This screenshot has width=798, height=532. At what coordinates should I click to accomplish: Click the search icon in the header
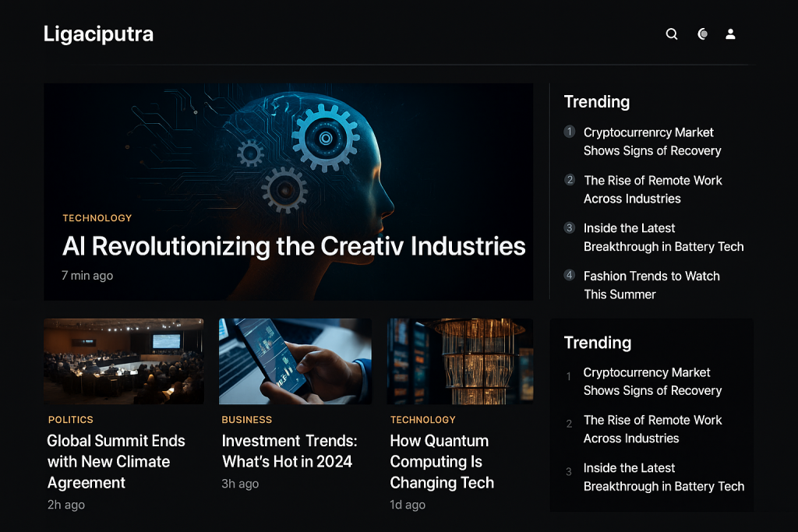671,33
